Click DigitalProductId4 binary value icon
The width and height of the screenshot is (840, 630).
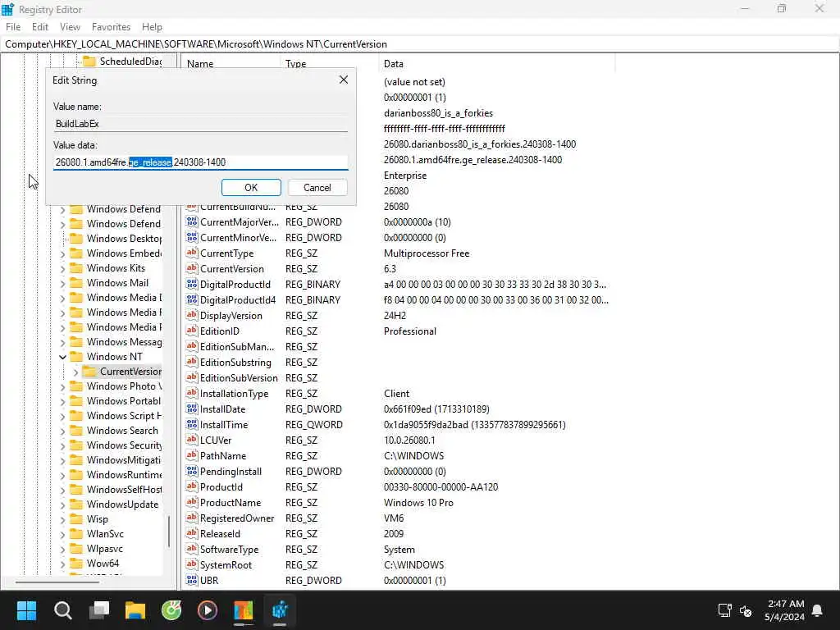coord(192,299)
